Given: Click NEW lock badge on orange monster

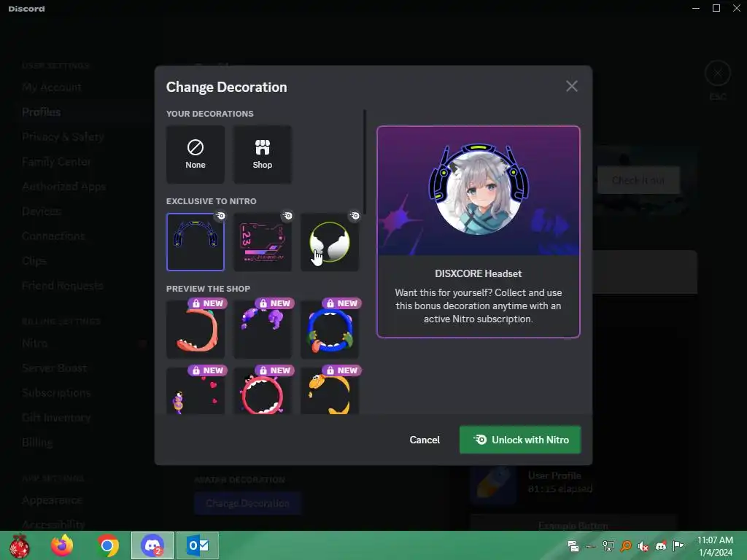Looking at the screenshot, I should coord(207,303).
